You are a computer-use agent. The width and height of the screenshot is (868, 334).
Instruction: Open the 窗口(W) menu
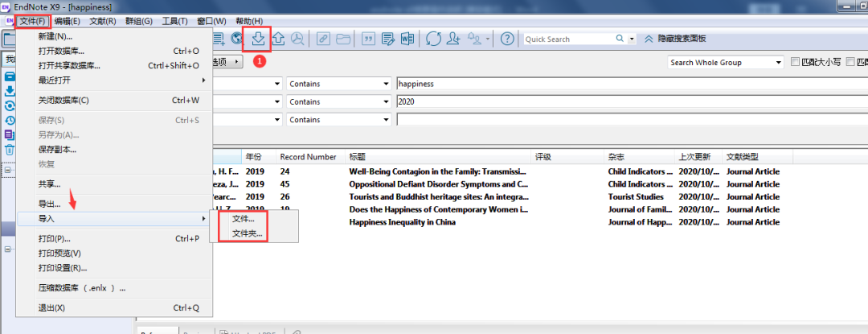211,21
